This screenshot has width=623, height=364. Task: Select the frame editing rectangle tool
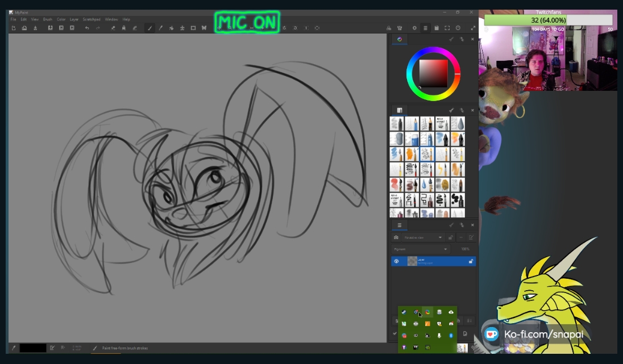click(x=193, y=28)
